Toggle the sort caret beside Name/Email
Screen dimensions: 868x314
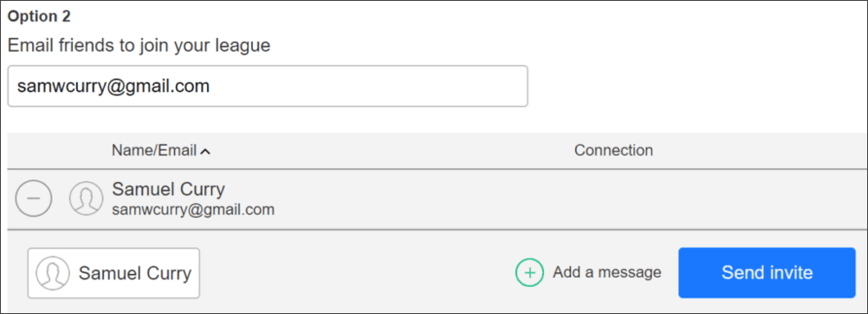click(x=204, y=151)
